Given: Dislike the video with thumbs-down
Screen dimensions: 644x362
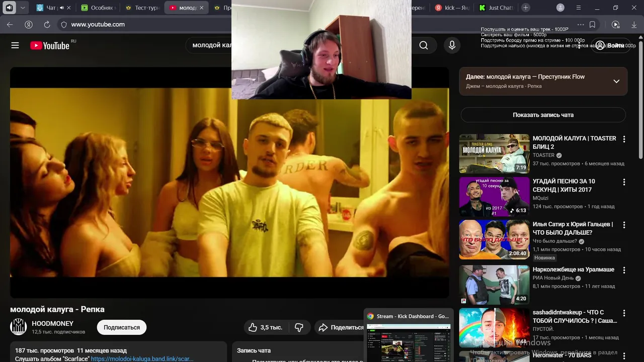Looking at the screenshot, I should (x=299, y=327).
